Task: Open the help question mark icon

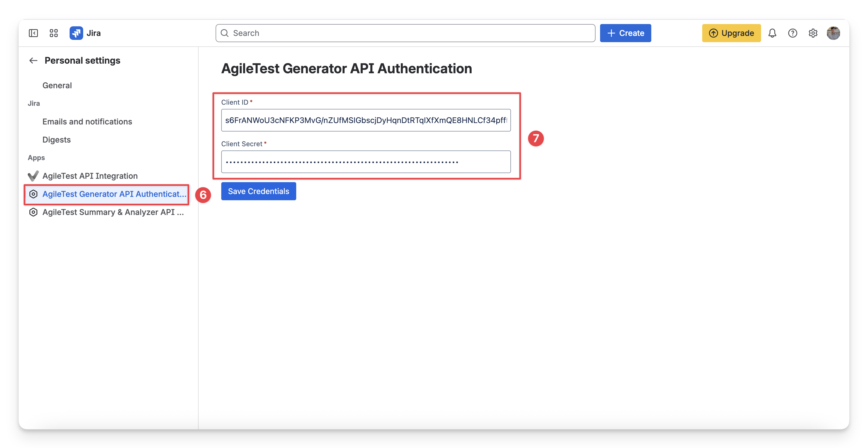Action: click(x=792, y=33)
